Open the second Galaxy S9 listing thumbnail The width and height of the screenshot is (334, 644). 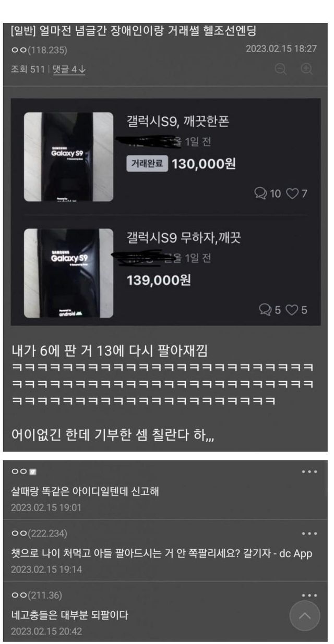pyautogui.click(x=68, y=274)
